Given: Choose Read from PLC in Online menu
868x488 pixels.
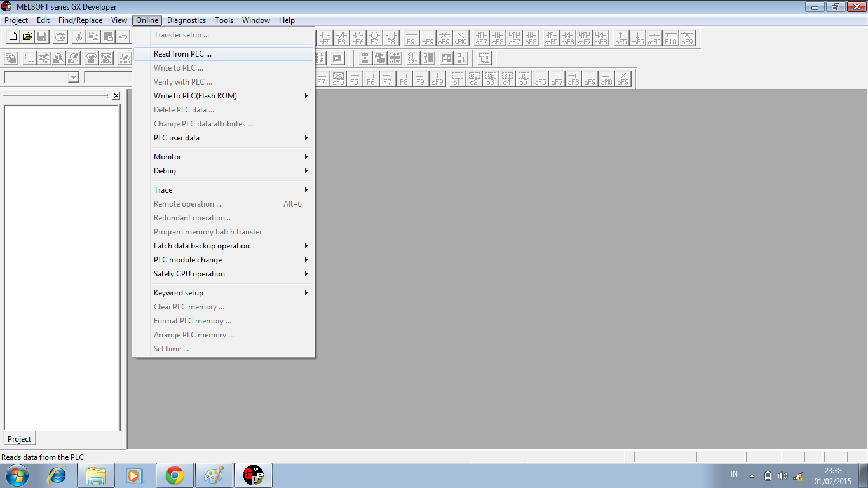Looking at the screenshot, I should 224,54.
